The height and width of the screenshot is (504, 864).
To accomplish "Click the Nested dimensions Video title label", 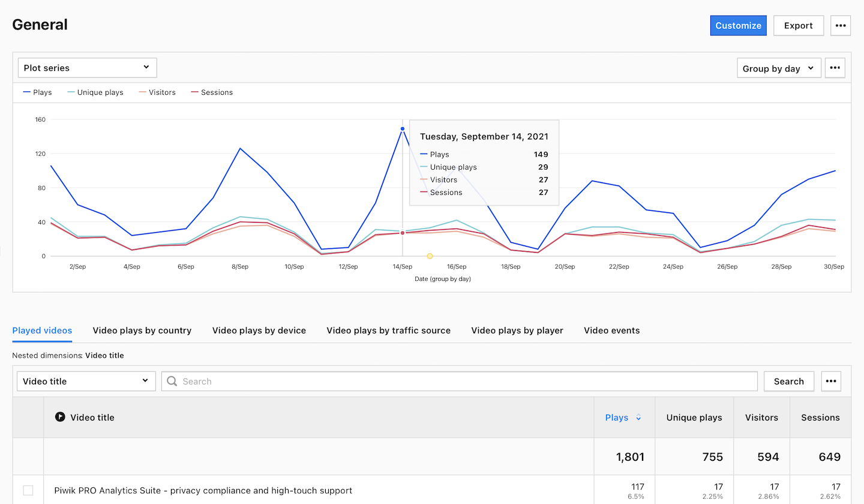I will point(104,355).
